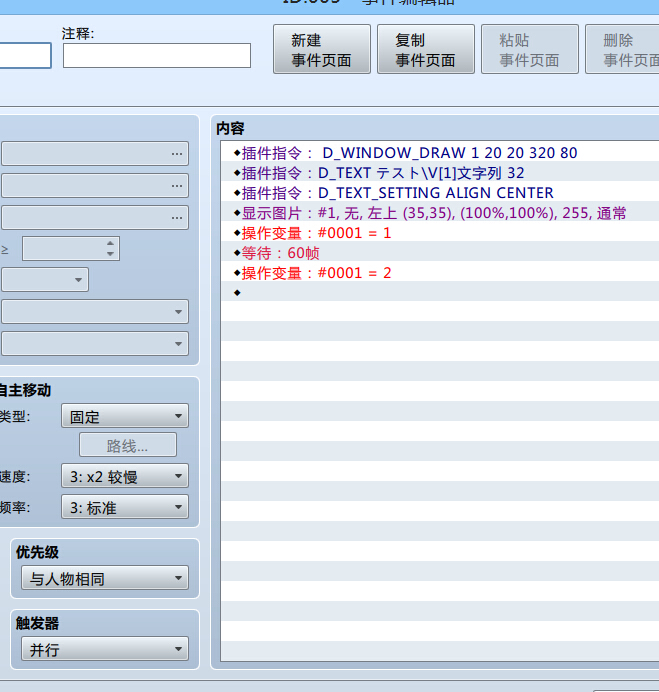The height and width of the screenshot is (692, 659).
Task: Open the last disabled condition dropdown above 自主移动
Action: [x=95, y=343]
